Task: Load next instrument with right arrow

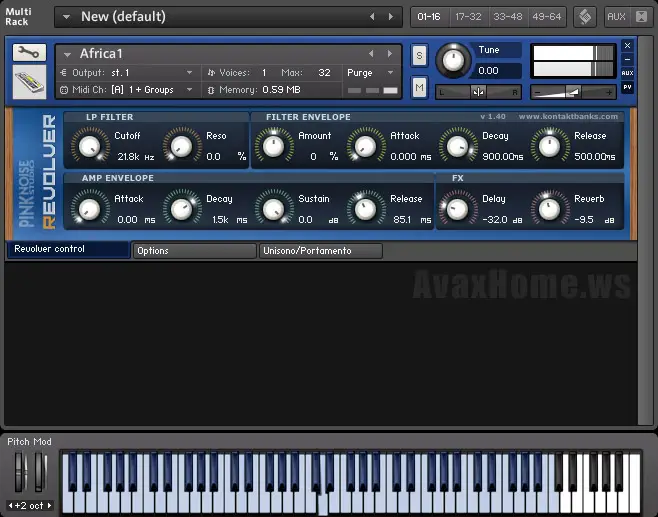Action: point(390,54)
